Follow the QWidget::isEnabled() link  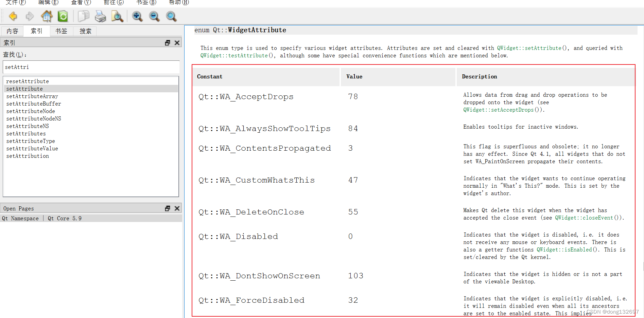click(x=567, y=250)
